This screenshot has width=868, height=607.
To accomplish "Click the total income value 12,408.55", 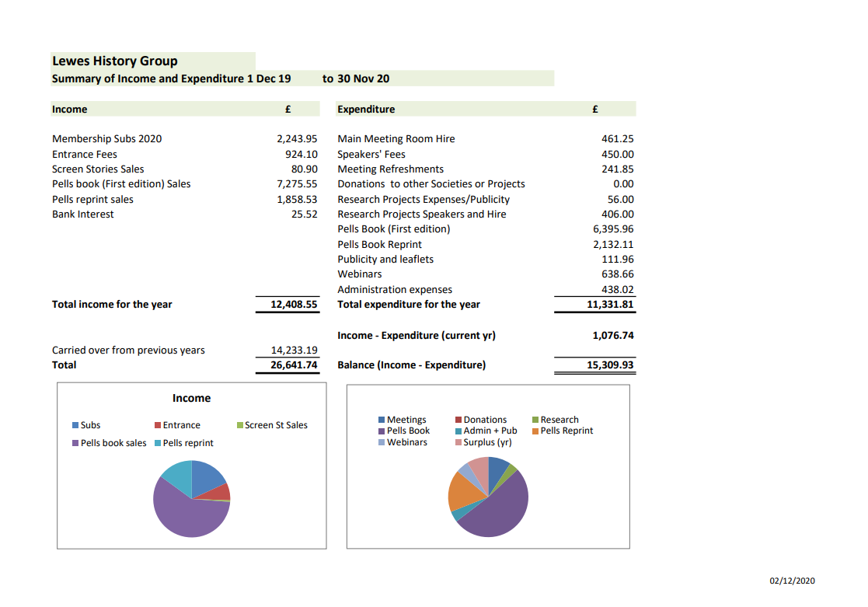I will click(x=294, y=305).
